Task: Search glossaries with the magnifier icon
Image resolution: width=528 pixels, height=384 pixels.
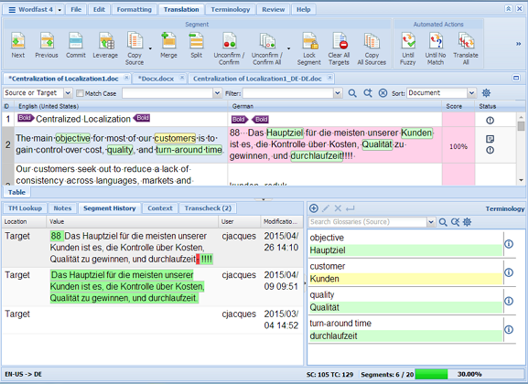Action: 443,222
